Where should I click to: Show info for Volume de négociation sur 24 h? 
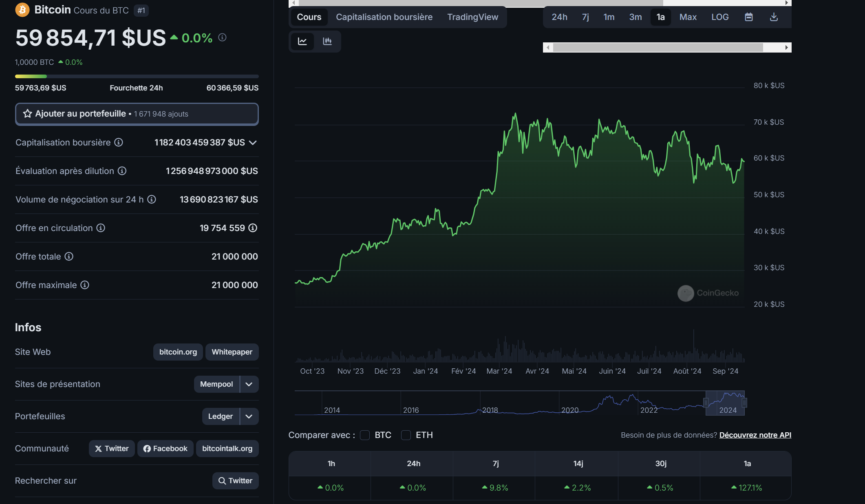152,199
